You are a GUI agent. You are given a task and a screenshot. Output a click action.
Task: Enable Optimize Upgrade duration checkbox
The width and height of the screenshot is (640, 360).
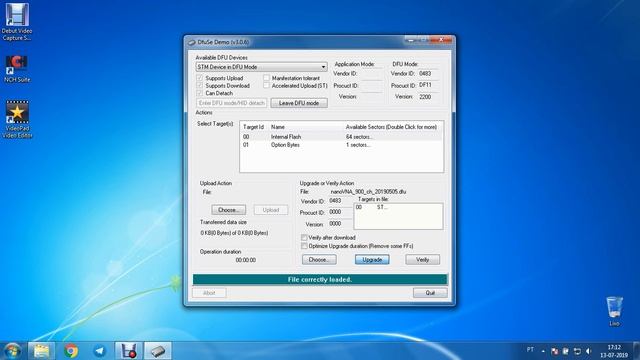(x=304, y=246)
